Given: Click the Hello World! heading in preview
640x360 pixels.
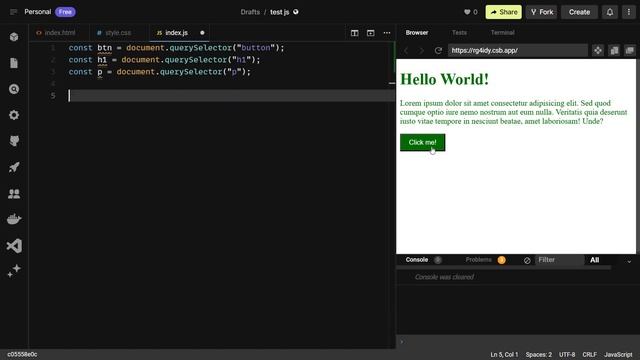Looking at the screenshot, I should (444, 79).
